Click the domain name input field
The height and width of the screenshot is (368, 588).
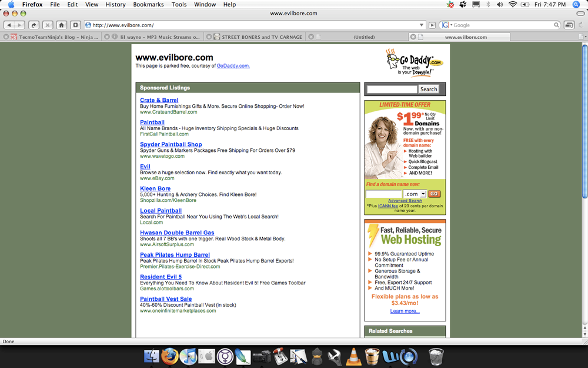383,194
